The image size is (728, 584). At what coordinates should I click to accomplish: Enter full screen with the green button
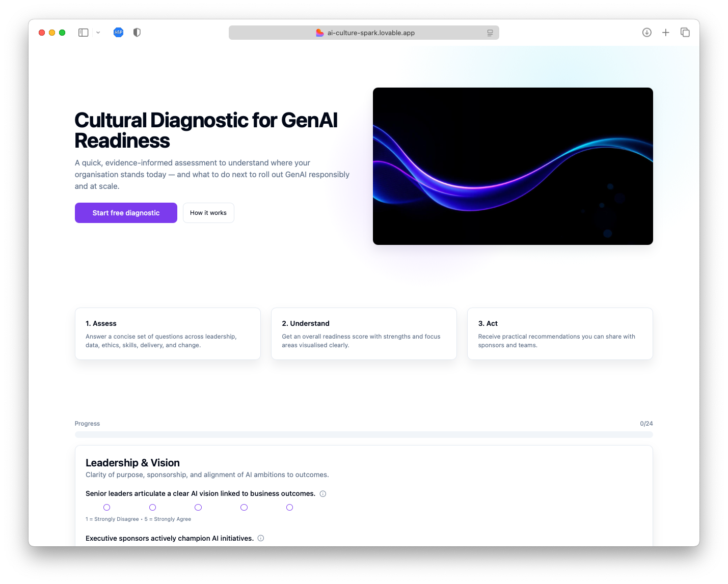pyautogui.click(x=62, y=33)
